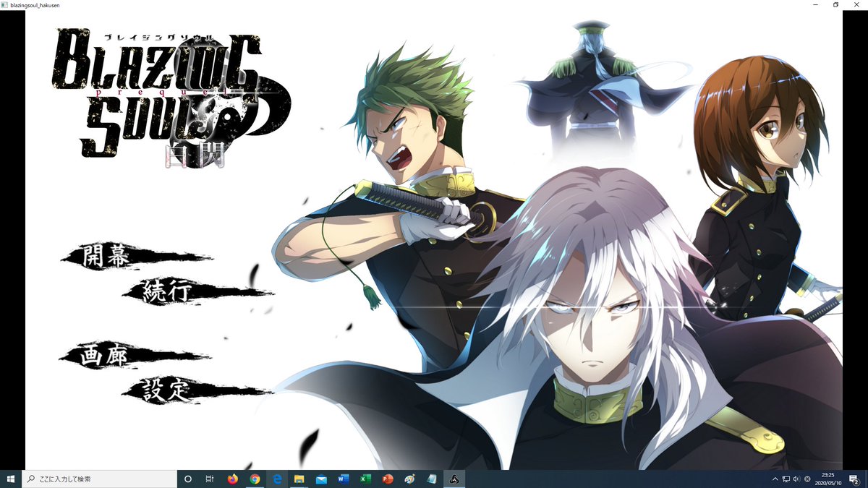Image resolution: width=868 pixels, height=488 pixels.
Task: Click the blazingsoul_hakusen window title icon
Action: point(4,4)
